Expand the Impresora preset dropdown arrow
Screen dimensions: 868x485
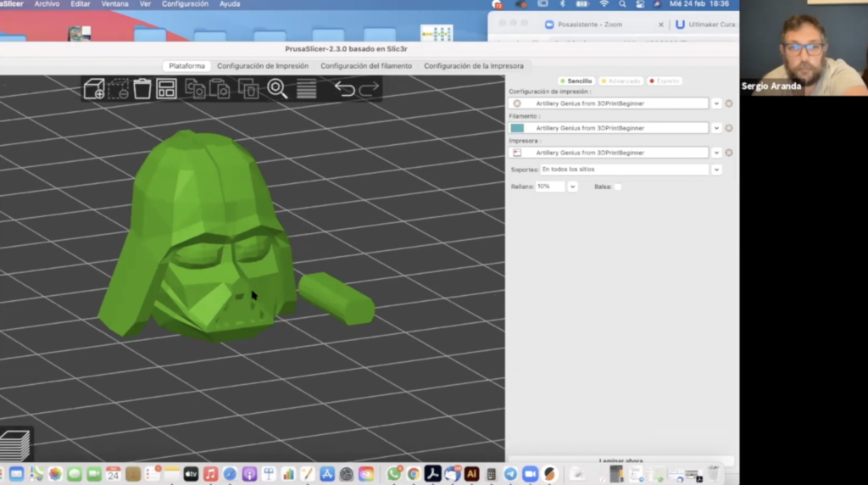point(716,153)
